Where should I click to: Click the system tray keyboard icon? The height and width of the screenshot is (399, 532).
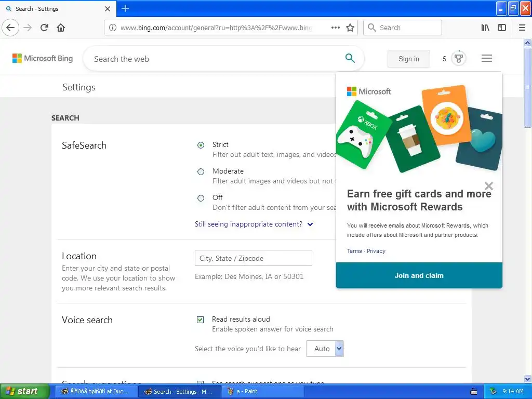point(474,392)
